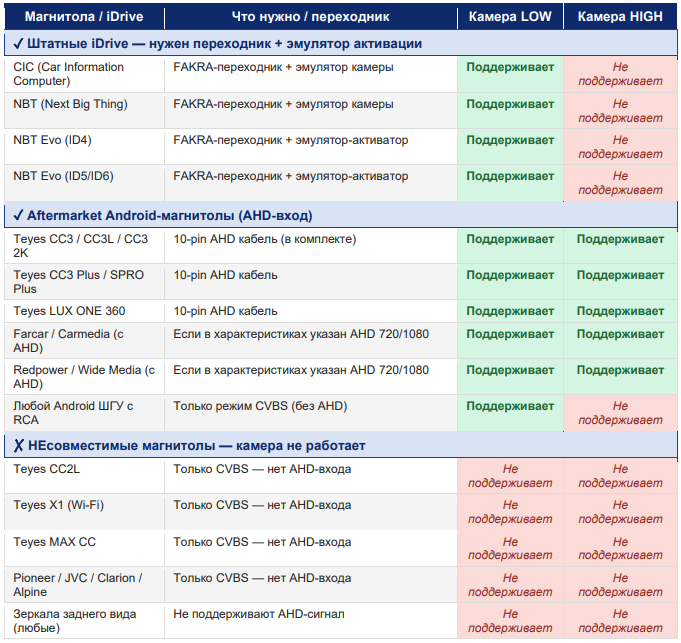Click Только режим CVBS (без AHD) cell
Image resolution: width=681 pixels, height=643 pixels.
click(311, 413)
